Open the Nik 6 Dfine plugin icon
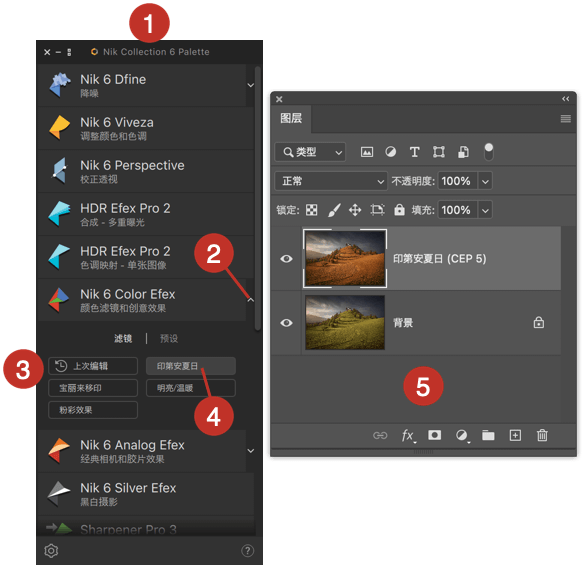 [59, 85]
